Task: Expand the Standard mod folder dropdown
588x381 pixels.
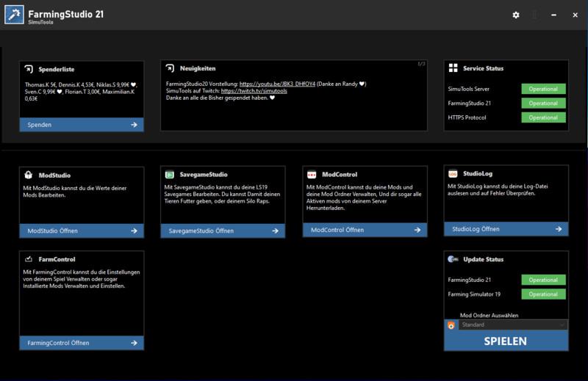Action: pos(512,324)
